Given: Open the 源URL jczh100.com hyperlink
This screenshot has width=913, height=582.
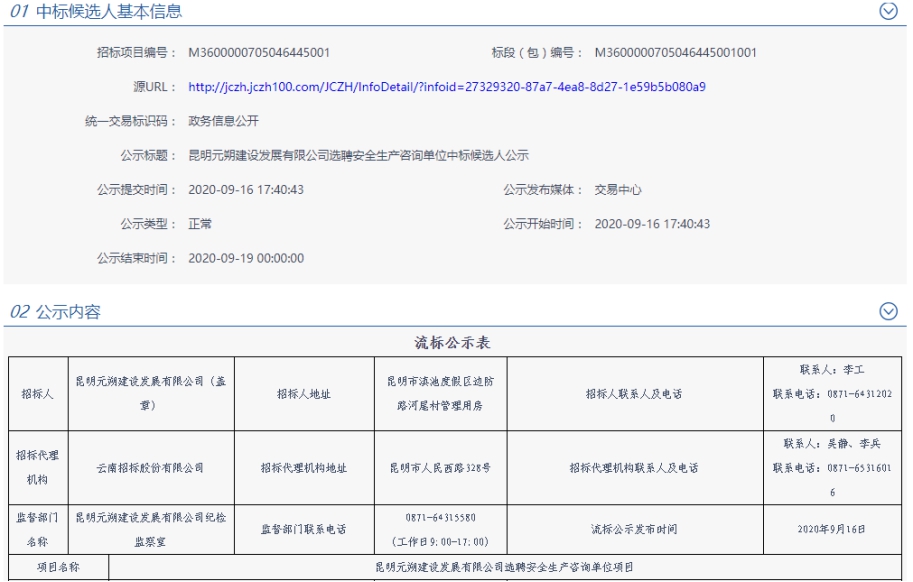Looking at the screenshot, I should tap(446, 87).
